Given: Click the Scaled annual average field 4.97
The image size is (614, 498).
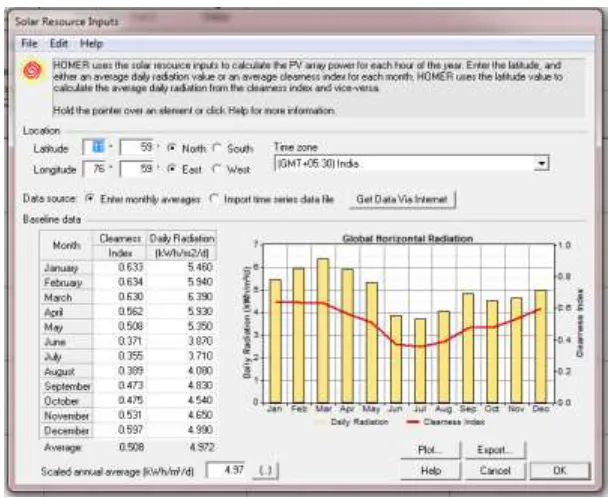Looking at the screenshot, I should [226, 470].
